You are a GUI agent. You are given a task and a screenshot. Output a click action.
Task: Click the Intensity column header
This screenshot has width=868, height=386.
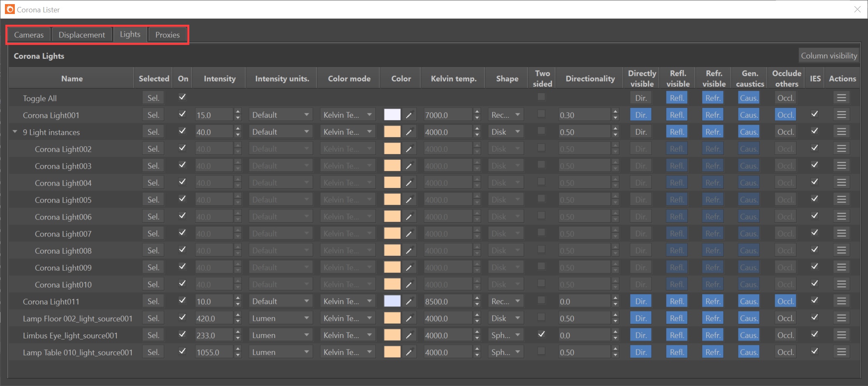click(x=220, y=78)
